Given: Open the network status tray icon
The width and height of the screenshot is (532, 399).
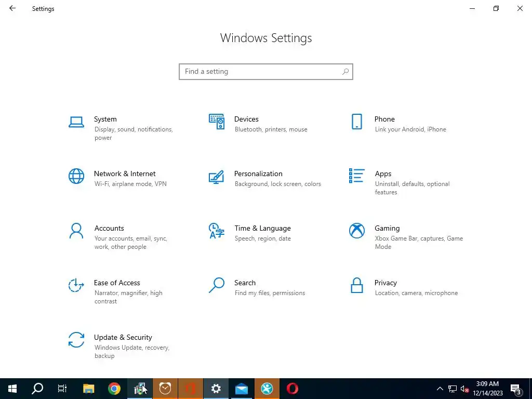Looking at the screenshot, I should [x=453, y=389].
